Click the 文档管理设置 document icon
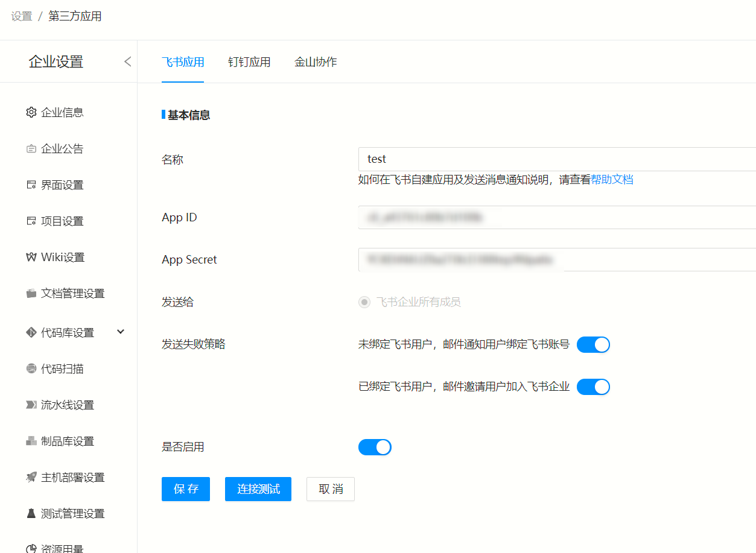The image size is (756, 553). [31, 293]
